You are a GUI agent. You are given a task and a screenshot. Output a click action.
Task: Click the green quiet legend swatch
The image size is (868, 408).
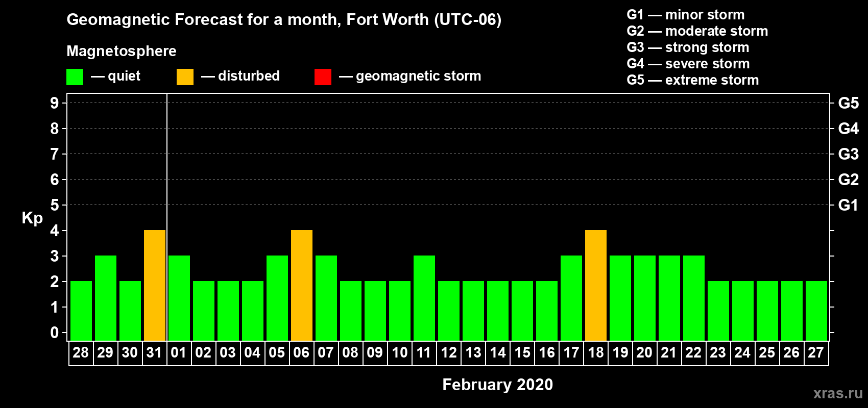(x=75, y=77)
